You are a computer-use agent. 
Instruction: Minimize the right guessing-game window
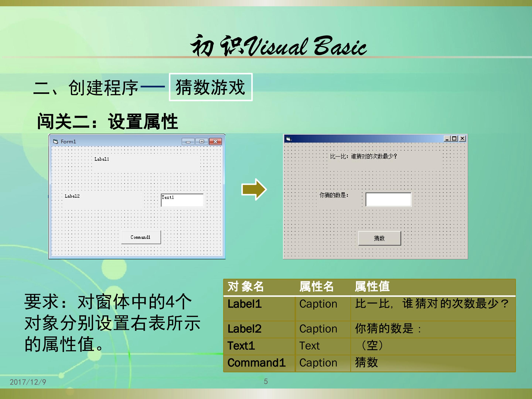(x=447, y=139)
